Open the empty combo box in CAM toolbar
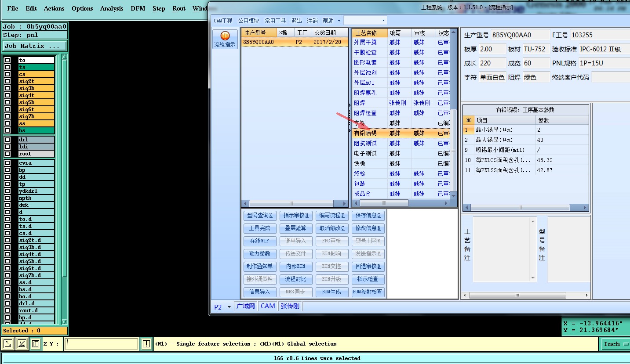This screenshot has width=630, height=364. point(365,20)
